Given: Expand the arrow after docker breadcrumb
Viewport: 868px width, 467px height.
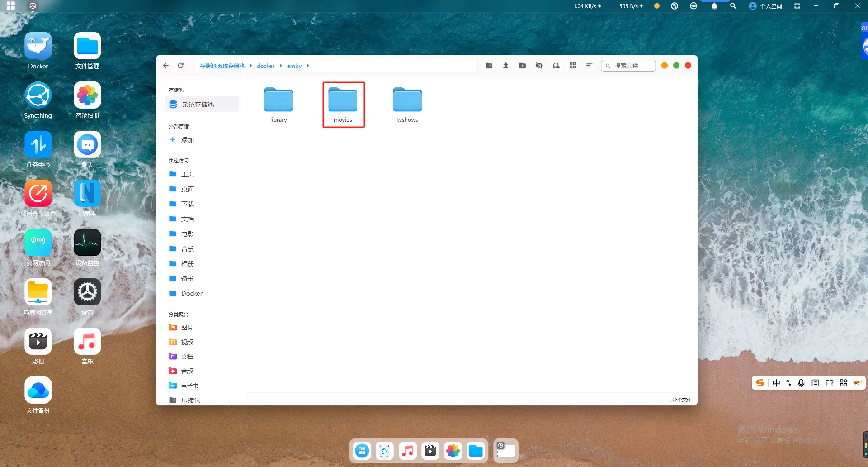Looking at the screenshot, I should coord(281,66).
